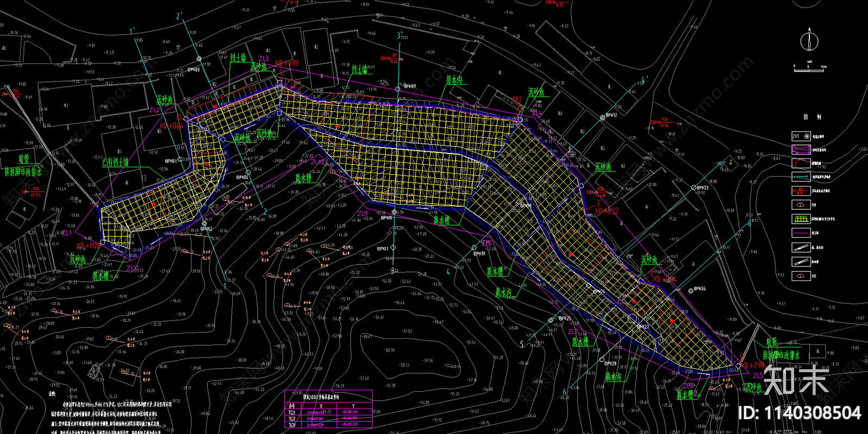Select the TG7 row label in table
The image size is (868, 434).
(x=292, y=419)
